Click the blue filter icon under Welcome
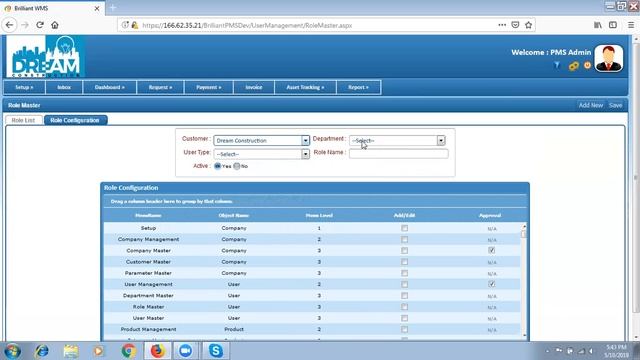The height and width of the screenshot is (360, 640). tap(557, 65)
